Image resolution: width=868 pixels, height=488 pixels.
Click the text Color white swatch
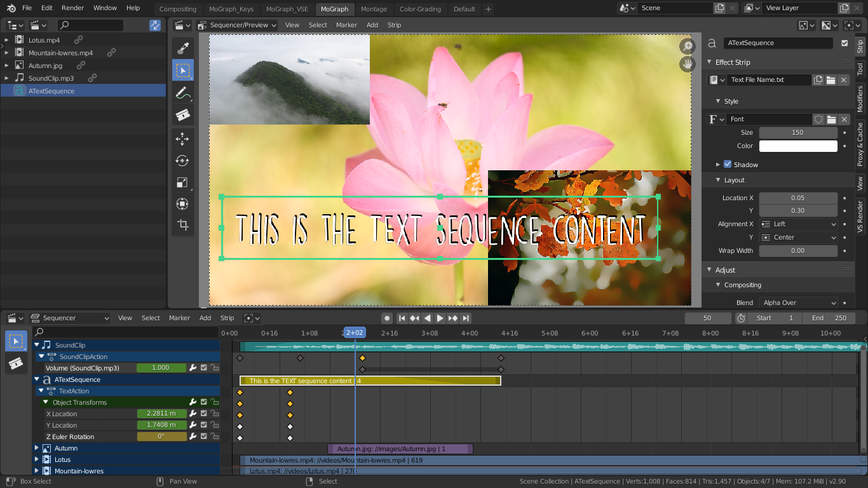(x=798, y=146)
